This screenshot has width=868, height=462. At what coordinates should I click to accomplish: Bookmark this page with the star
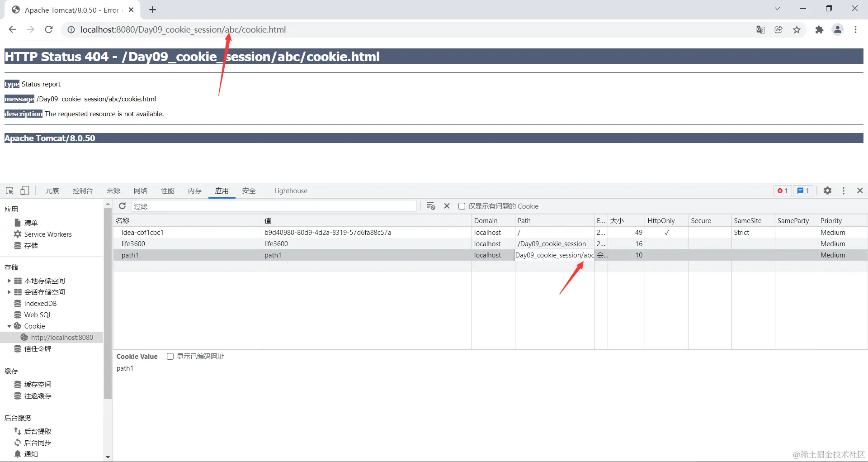[797, 30]
